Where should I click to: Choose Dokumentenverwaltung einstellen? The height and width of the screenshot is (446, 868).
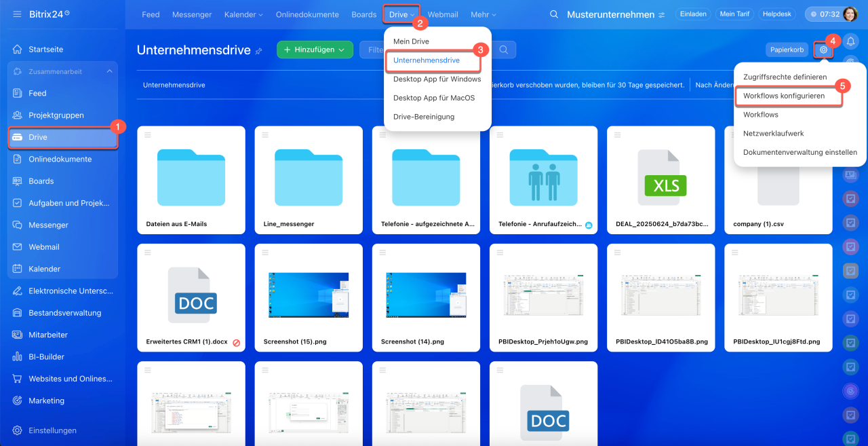click(800, 153)
